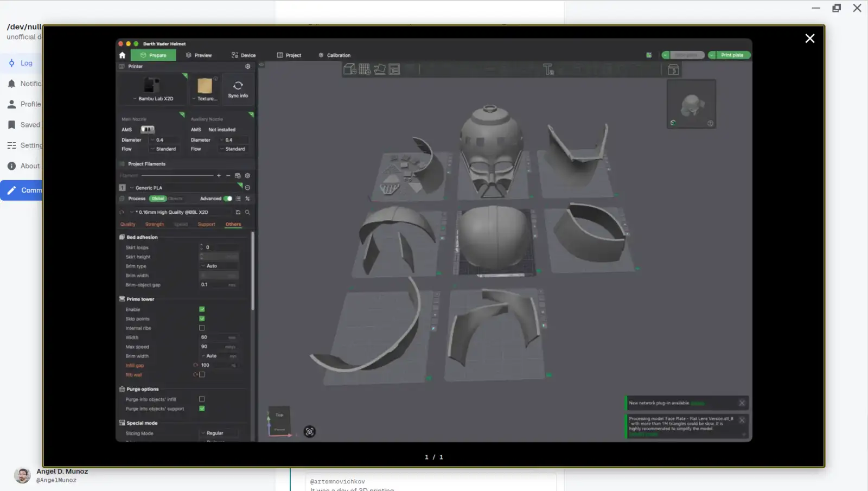The image size is (868, 491).
Task: Uncheck the Skip points checkbox
Action: coord(202,318)
